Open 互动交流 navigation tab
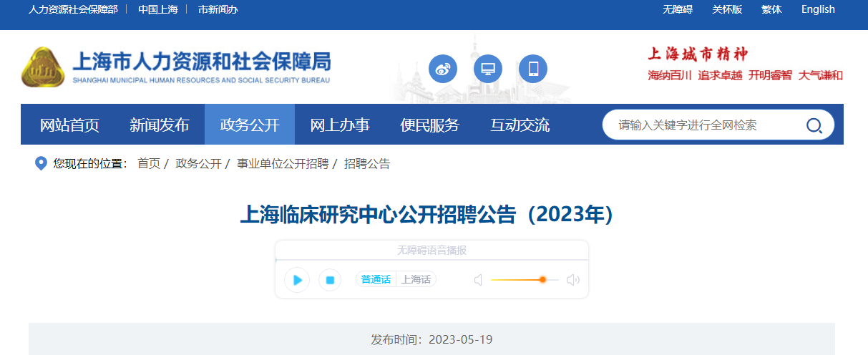Viewport: 868px width, 363px height. pyautogui.click(x=520, y=125)
